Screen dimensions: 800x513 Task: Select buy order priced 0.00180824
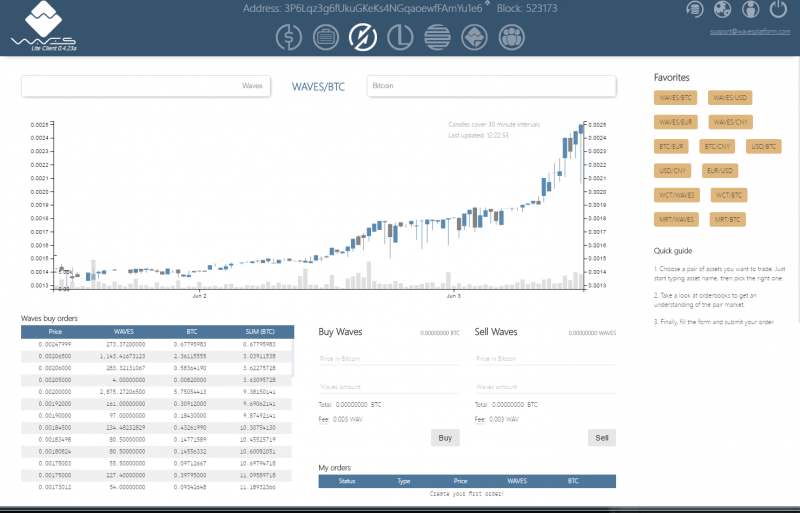[x=157, y=452]
